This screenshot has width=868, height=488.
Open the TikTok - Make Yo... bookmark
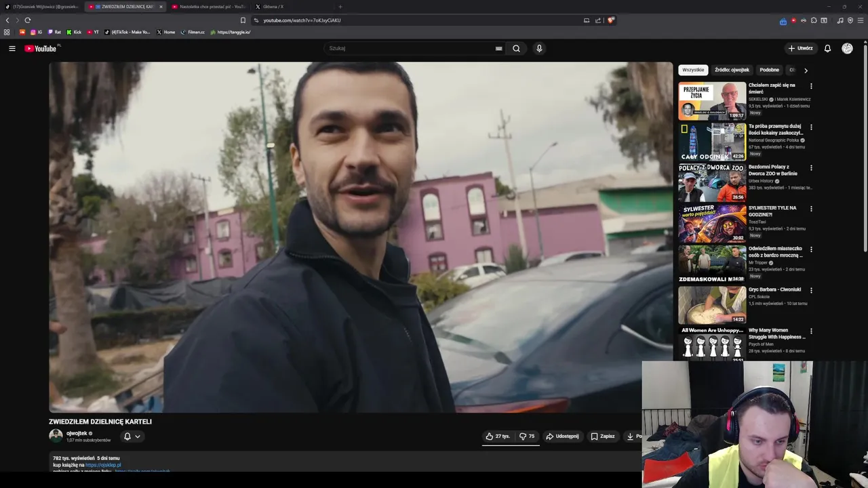coord(127,32)
